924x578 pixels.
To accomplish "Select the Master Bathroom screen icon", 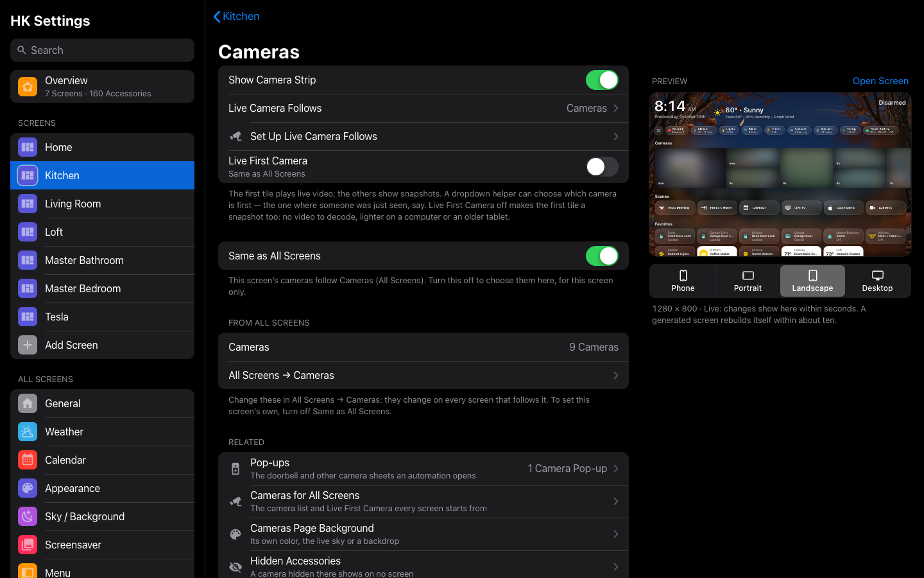I will [28, 260].
